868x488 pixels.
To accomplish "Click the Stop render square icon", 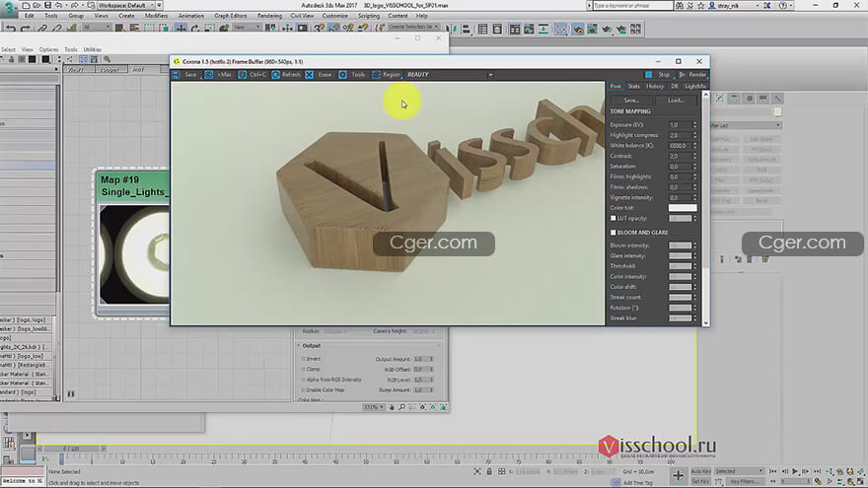I will click(648, 75).
